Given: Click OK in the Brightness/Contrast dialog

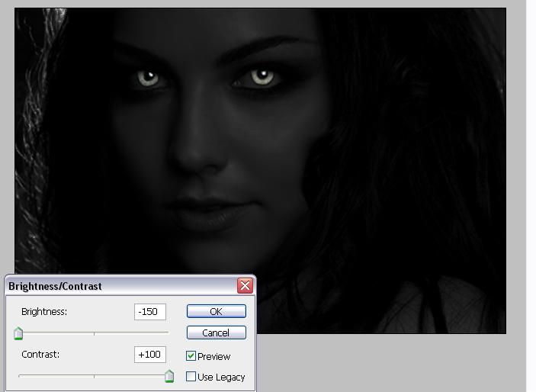Looking at the screenshot, I should (216, 311).
